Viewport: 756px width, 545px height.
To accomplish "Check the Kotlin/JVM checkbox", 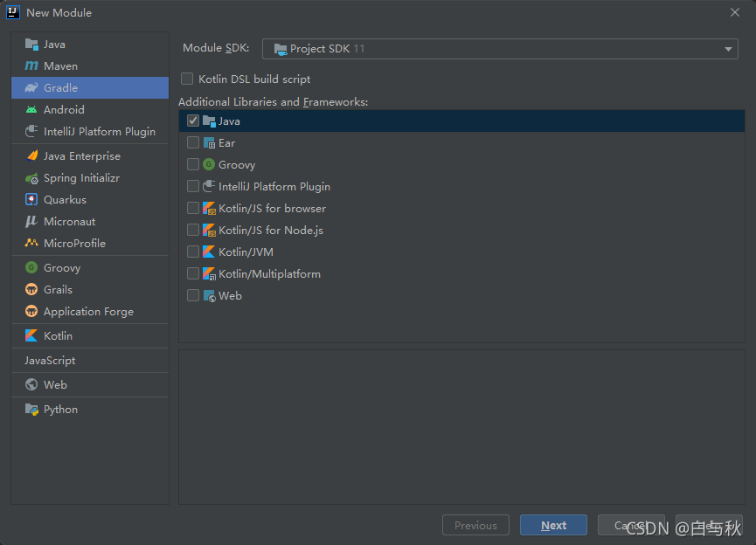I will click(193, 252).
